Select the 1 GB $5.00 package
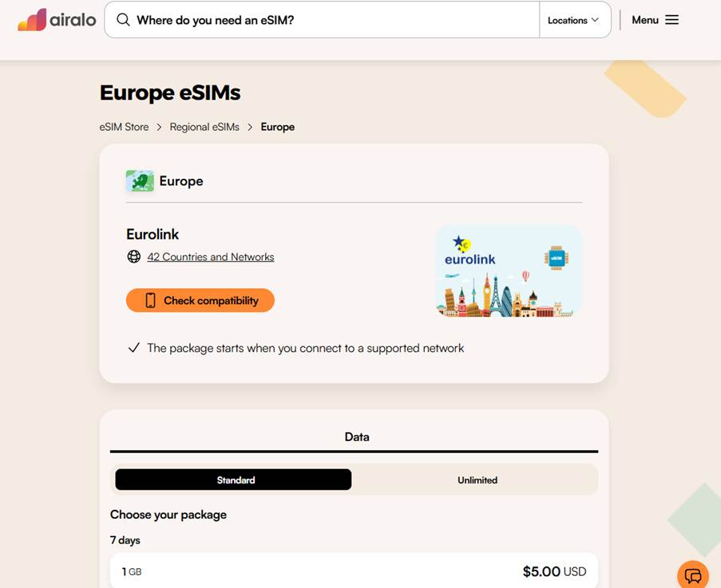The height and width of the screenshot is (588, 721). click(354, 571)
